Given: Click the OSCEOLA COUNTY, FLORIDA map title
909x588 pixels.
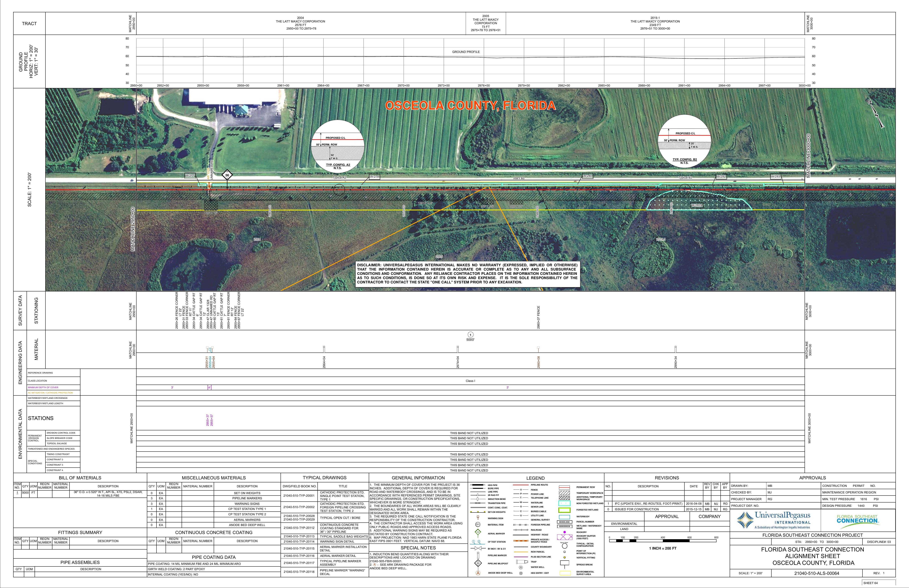Looking at the screenshot, I should [470, 106].
